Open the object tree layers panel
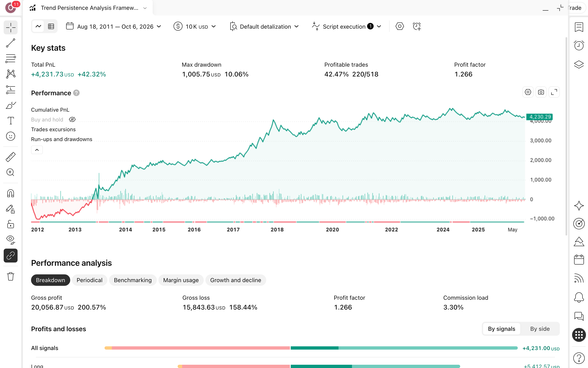 (x=579, y=64)
